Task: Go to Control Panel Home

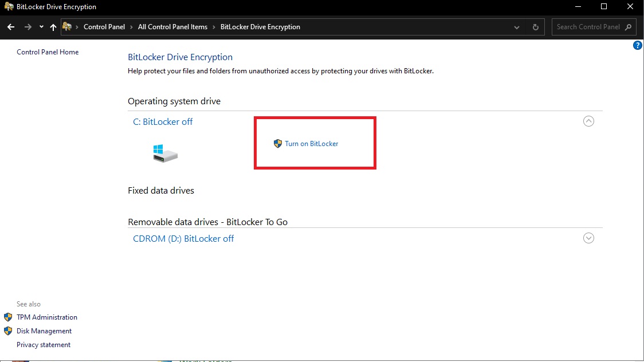Action: click(48, 52)
